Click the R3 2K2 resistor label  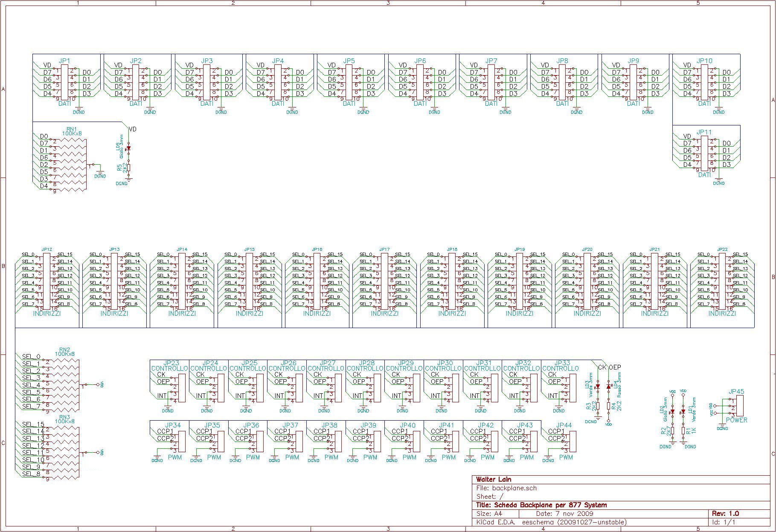click(591, 406)
